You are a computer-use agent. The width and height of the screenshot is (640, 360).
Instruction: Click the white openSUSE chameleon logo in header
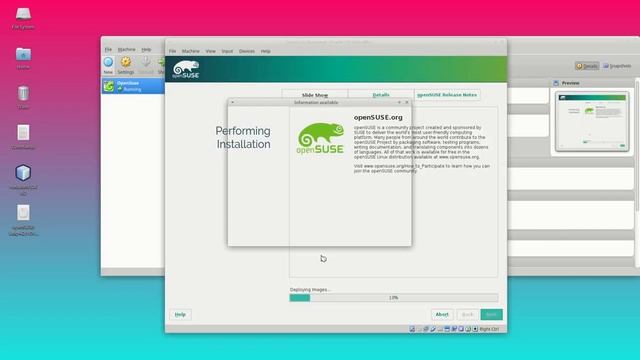tap(186, 69)
